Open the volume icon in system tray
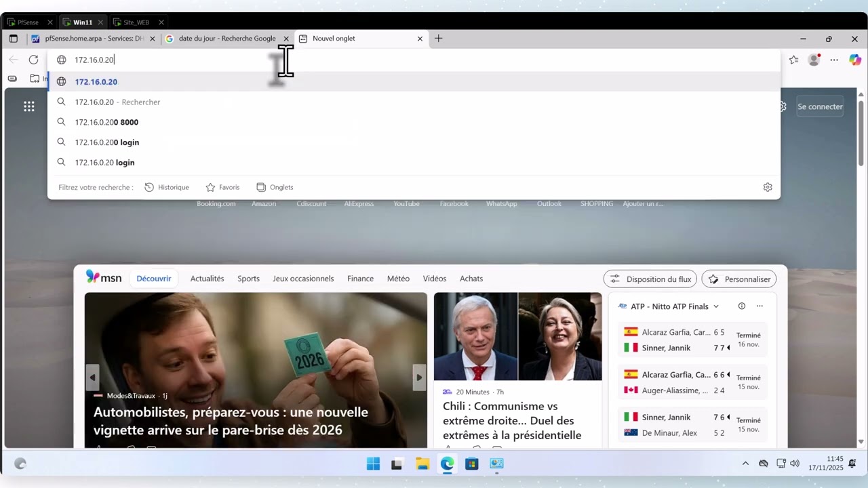 pyautogui.click(x=795, y=464)
